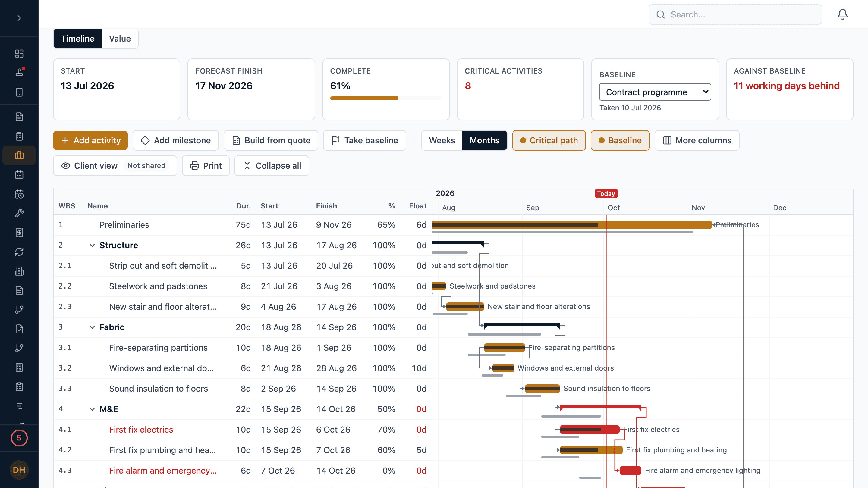Collapse the M&E group chevron
Viewport: 868px width, 488px height.
tap(92, 409)
